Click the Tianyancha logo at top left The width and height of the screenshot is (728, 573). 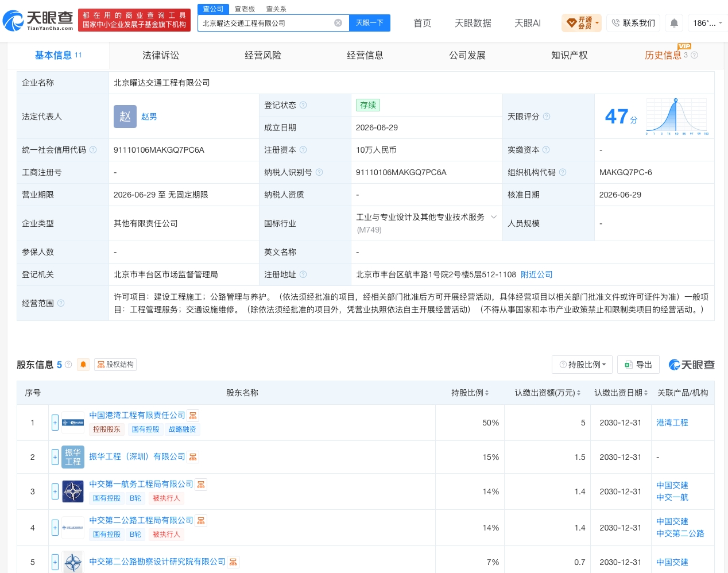(38, 21)
